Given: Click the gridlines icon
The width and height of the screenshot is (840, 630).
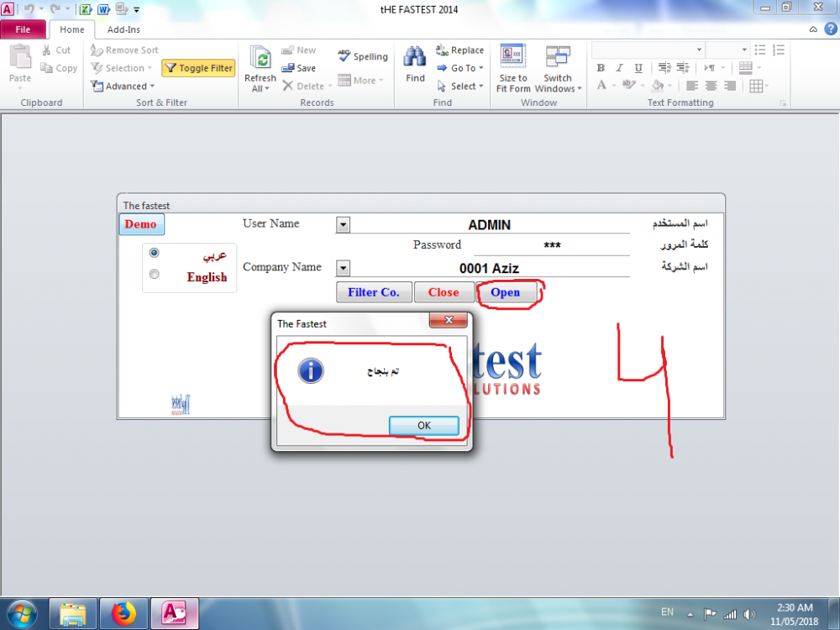Looking at the screenshot, I should (756, 86).
